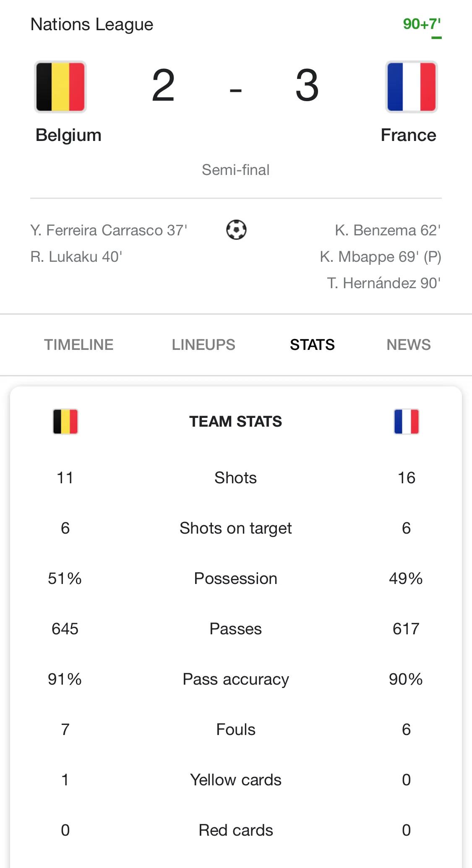The height and width of the screenshot is (868, 472).
Task: Tap the large France flag icon
Action: 411,87
